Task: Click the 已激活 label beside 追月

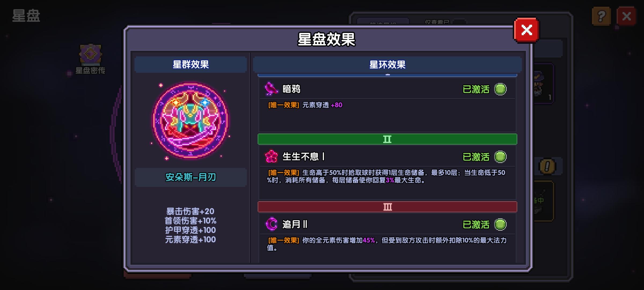Action: click(x=476, y=224)
